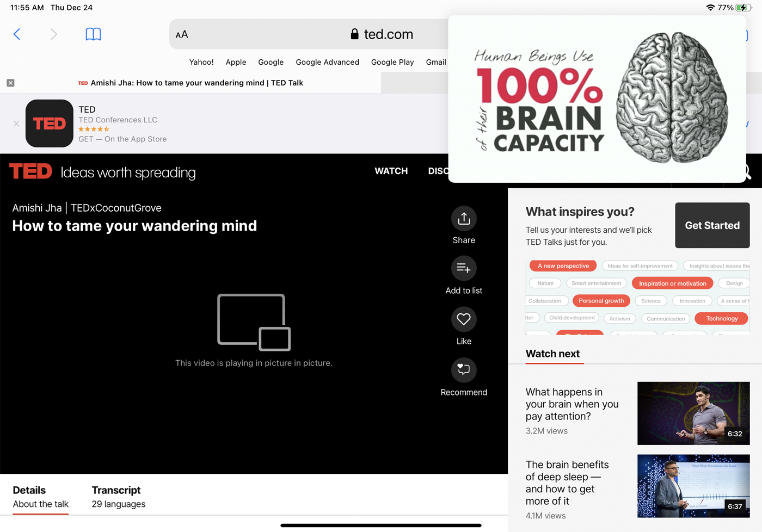
Task: Click the Get Started button
Action: [712, 225]
